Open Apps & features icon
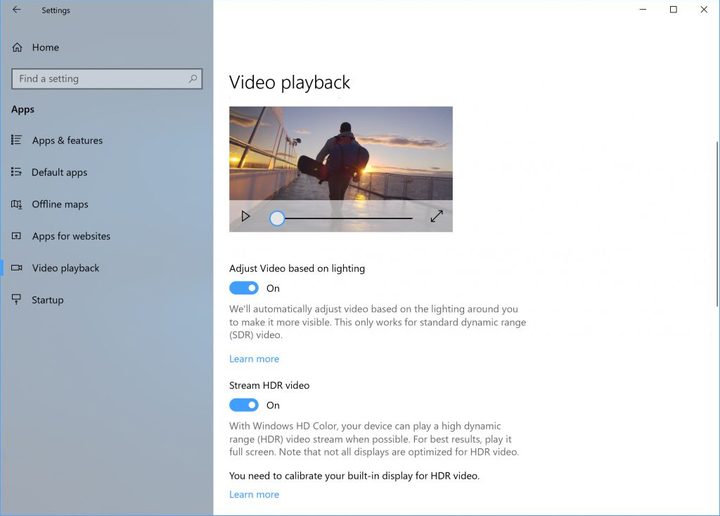Viewport: 720px width, 516px height. click(x=17, y=140)
